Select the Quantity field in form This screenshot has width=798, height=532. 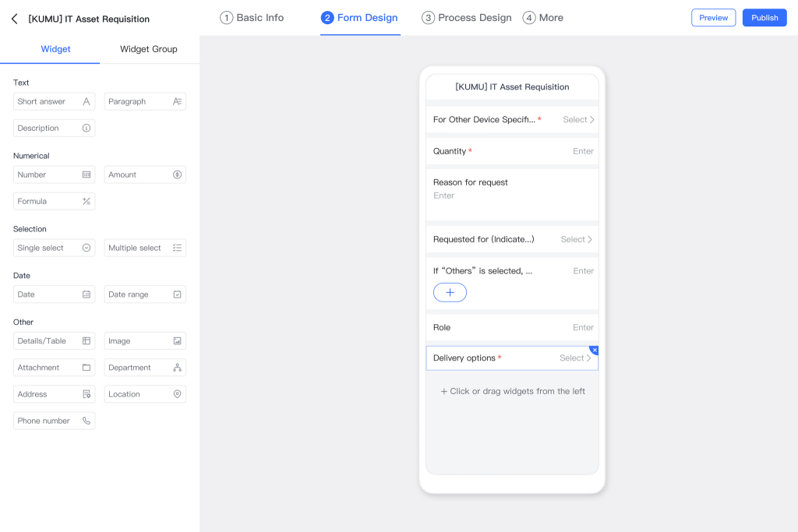(512, 151)
